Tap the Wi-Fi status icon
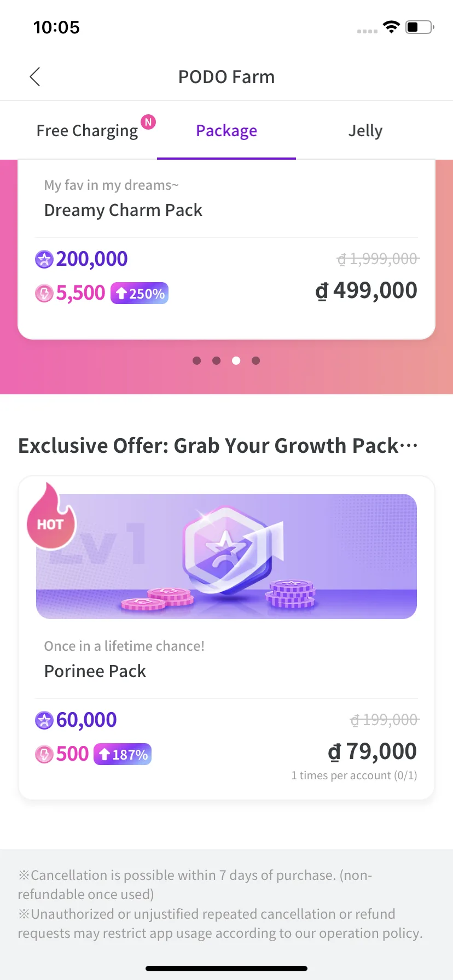This screenshot has height=980, width=453. (x=391, y=27)
